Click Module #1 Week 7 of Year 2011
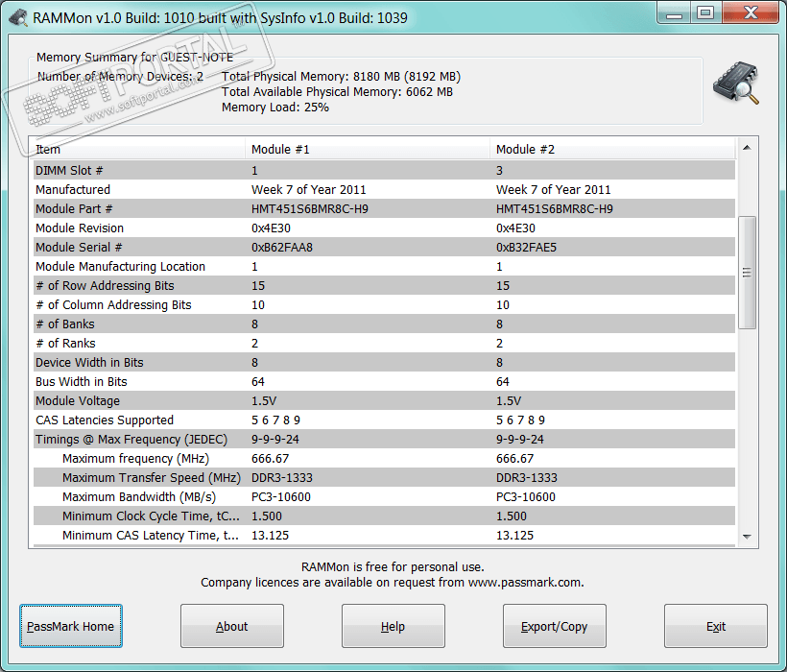Viewport: 787px width, 672px height. (x=309, y=190)
